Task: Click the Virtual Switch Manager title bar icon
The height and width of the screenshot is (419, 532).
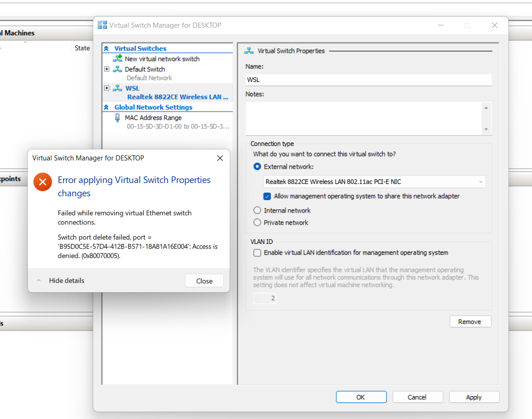Action: (102, 25)
